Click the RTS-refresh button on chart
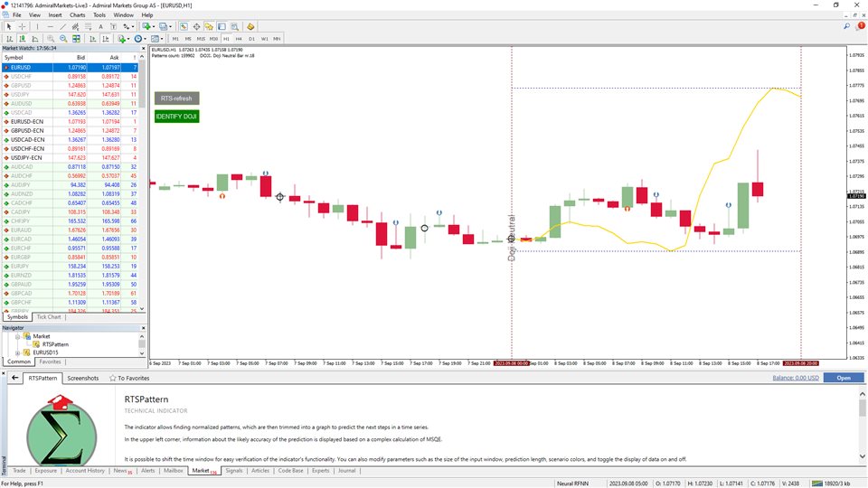Image resolution: width=868 pixels, height=488 pixels. click(x=176, y=99)
